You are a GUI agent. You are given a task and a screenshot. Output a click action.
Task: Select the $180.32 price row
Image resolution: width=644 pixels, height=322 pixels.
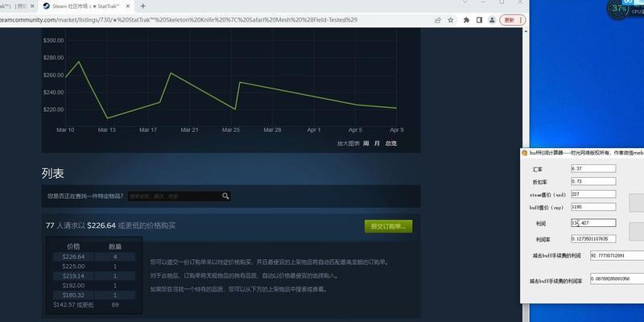coord(94,295)
